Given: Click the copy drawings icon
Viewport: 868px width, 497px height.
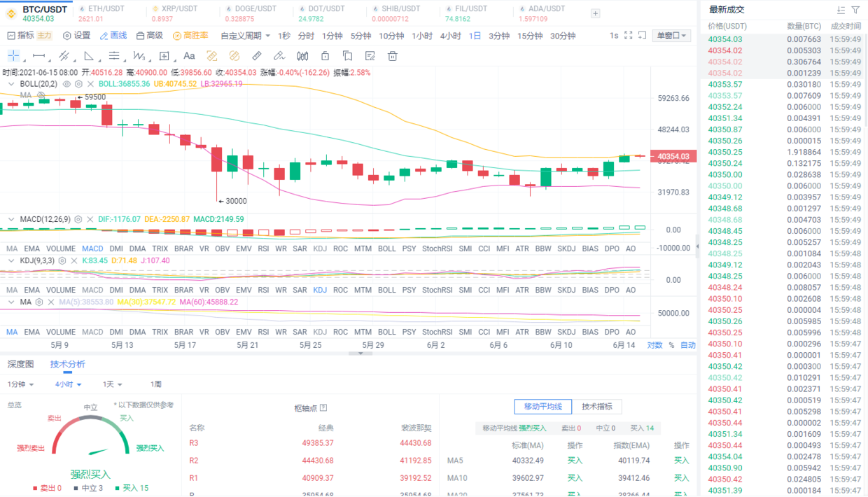Looking at the screenshot, I should 347,56.
